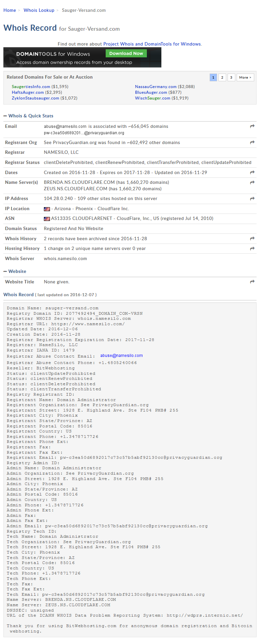Select IP address 104.28.0.240 text
Image resolution: width=264 pixels, height=644 pixels.
click(x=58, y=199)
